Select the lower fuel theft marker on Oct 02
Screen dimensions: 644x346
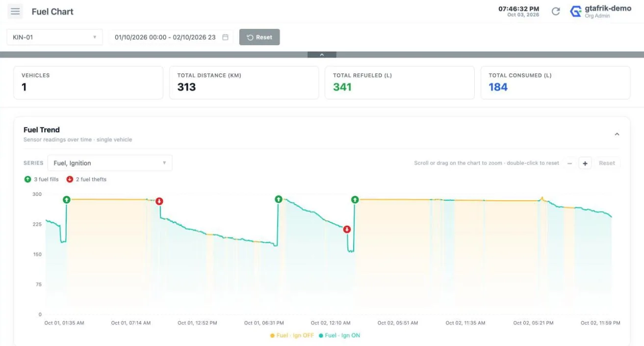coord(347,229)
